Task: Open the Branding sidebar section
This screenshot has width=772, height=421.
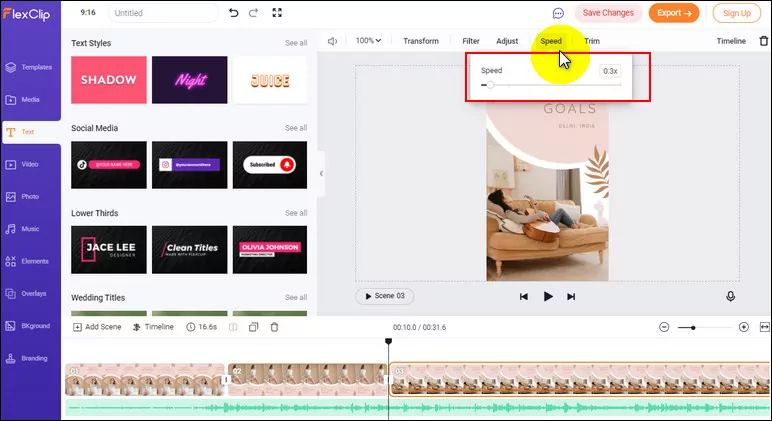Action: point(27,358)
